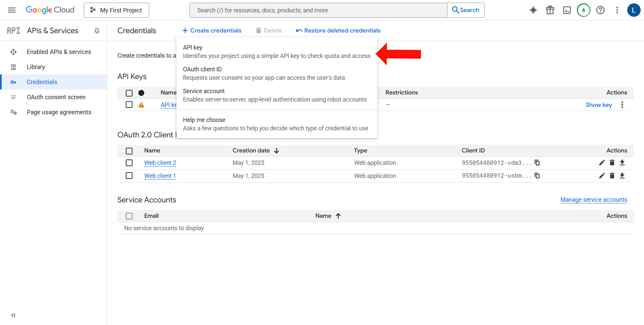Select all service accounts checkbox

coord(129,216)
